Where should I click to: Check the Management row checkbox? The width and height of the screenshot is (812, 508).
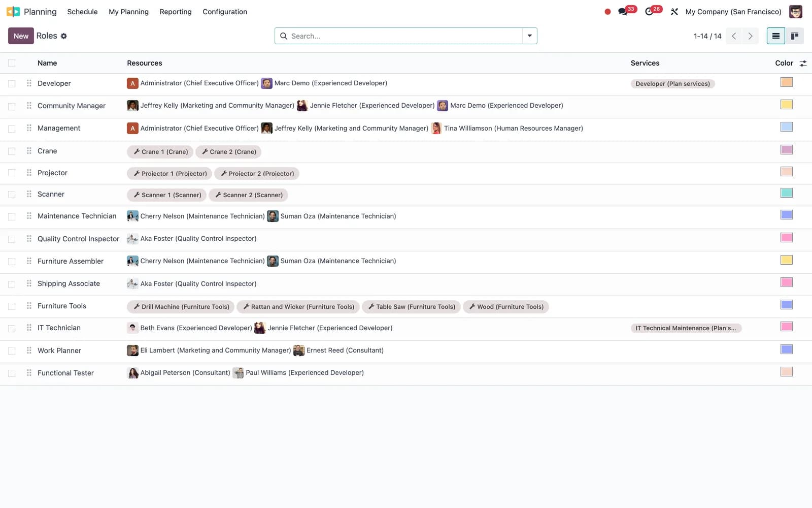(x=12, y=129)
